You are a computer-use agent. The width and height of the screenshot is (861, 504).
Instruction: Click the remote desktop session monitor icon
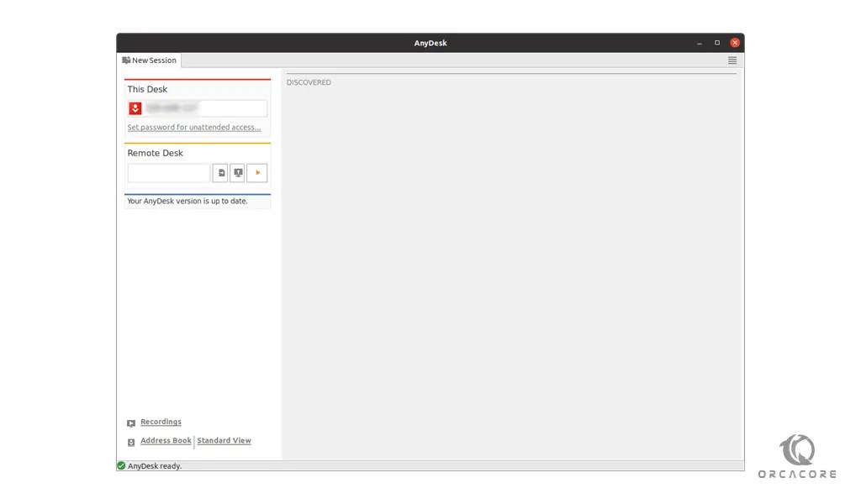click(238, 172)
